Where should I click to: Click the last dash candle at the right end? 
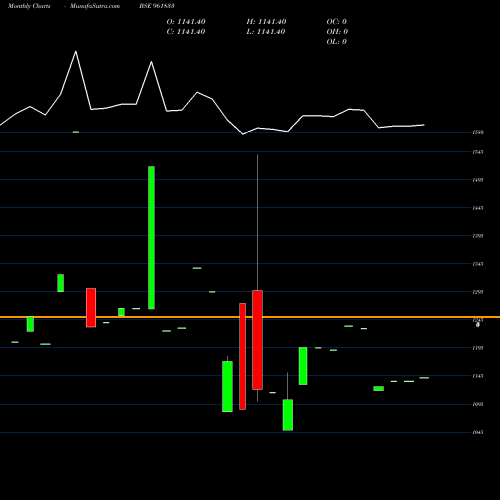(x=424, y=378)
